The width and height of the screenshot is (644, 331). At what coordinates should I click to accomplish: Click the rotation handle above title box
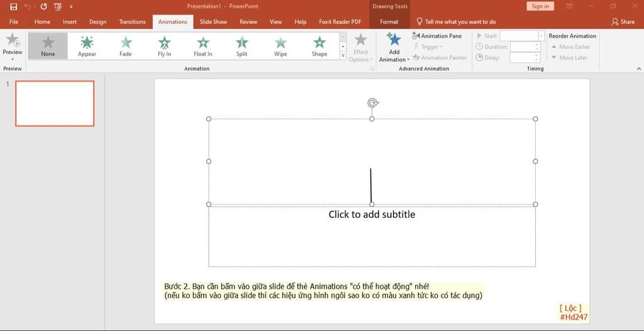click(x=372, y=103)
